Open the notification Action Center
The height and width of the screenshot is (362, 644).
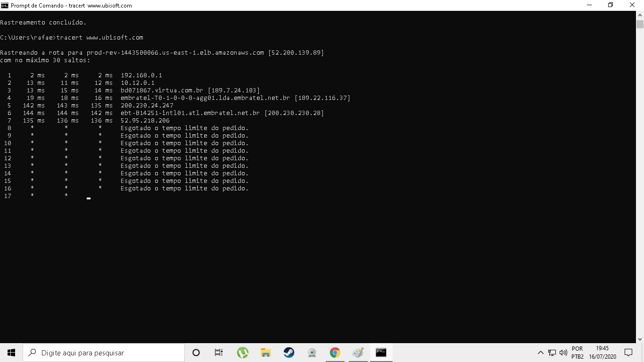coord(628,353)
